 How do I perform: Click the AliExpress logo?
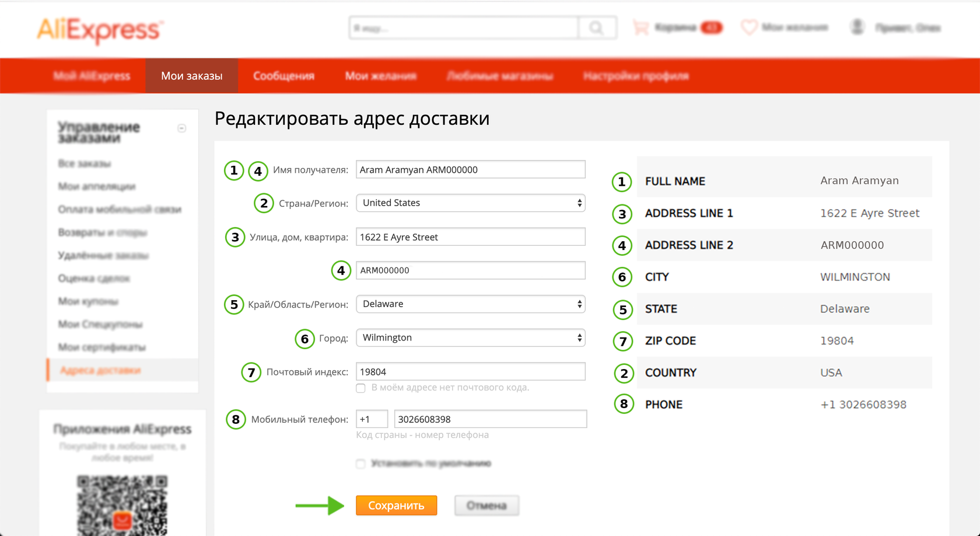click(x=100, y=29)
